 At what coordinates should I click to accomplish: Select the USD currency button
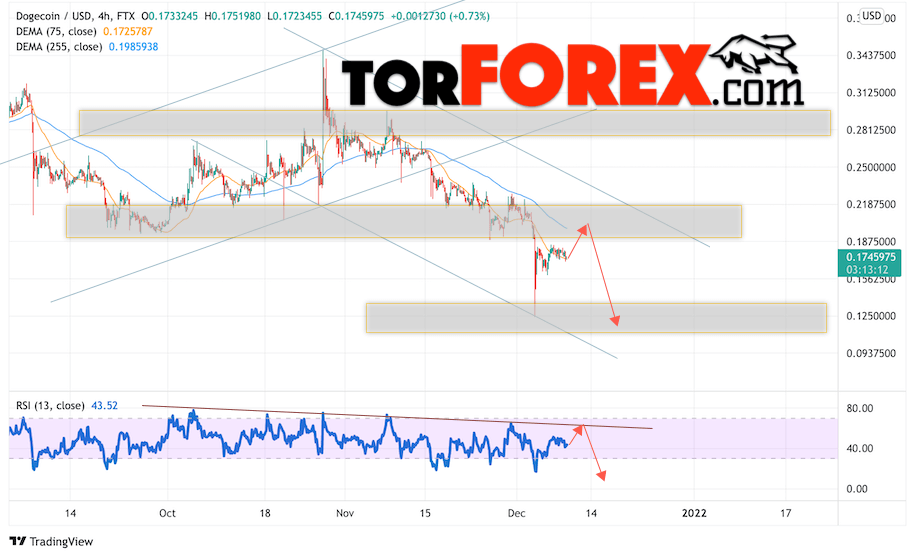point(872,16)
